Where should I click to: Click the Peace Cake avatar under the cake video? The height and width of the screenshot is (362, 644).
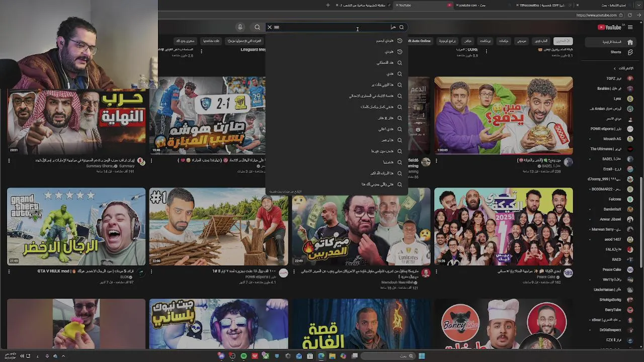568,273
